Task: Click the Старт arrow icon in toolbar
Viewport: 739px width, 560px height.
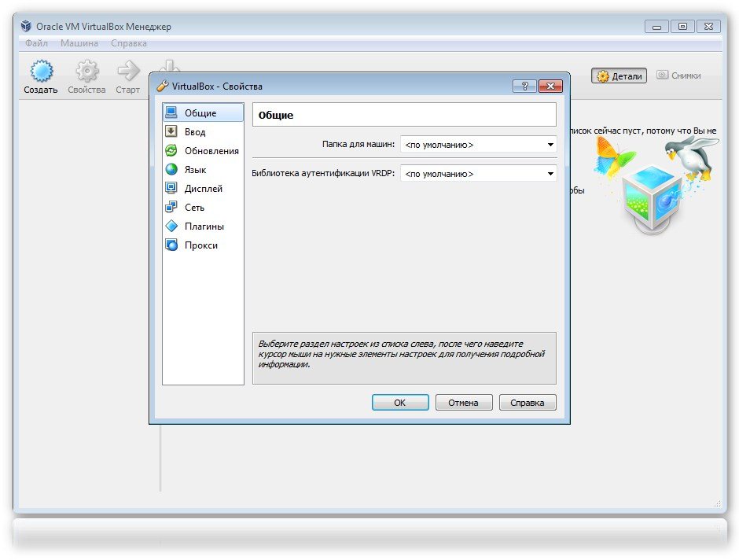Action: pos(127,73)
